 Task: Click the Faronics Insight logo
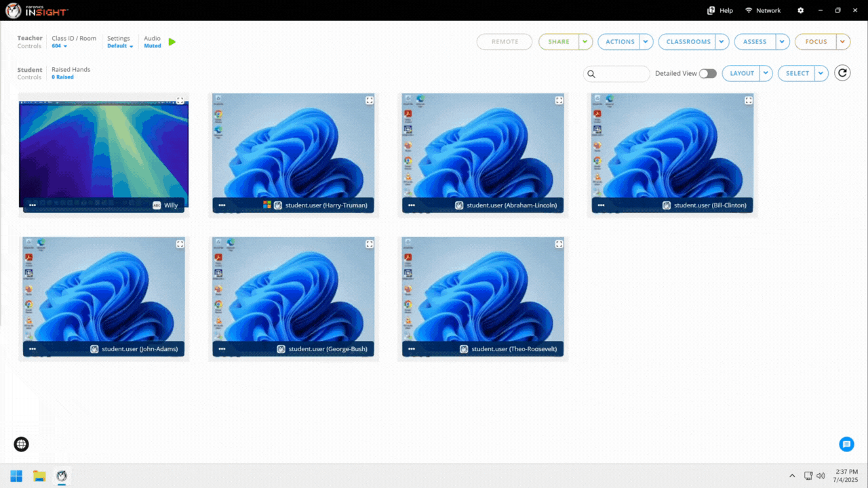[37, 10]
